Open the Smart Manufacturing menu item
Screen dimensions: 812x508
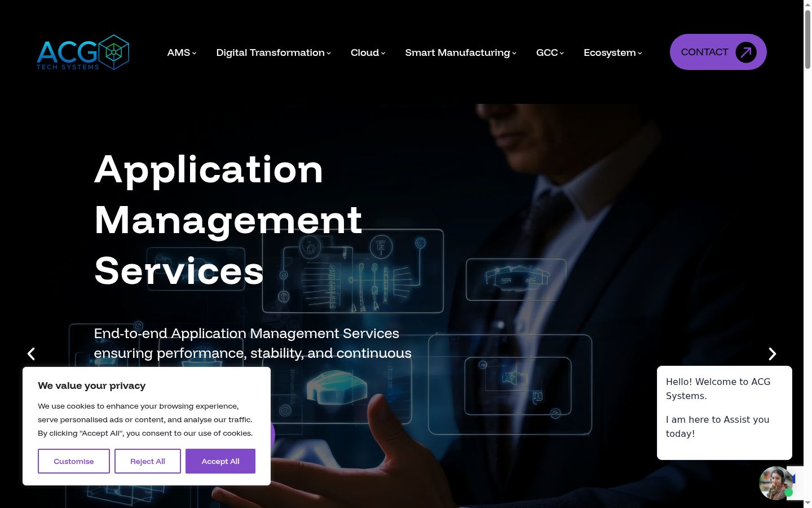pyautogui.click(x=458, y=52)
